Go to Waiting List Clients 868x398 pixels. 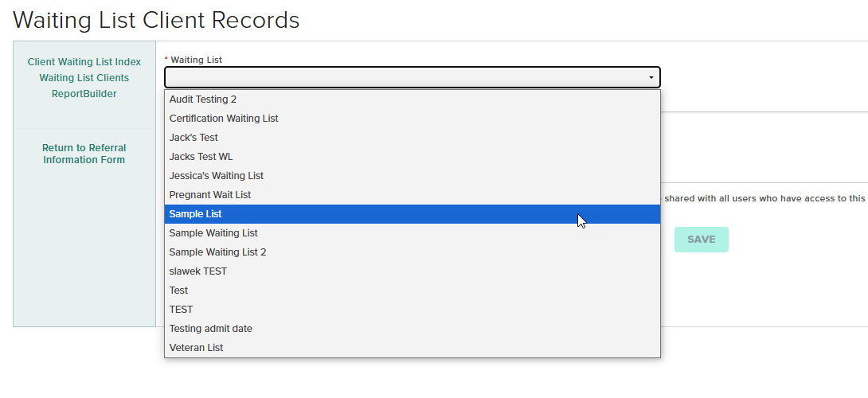(x=84, y=78)
